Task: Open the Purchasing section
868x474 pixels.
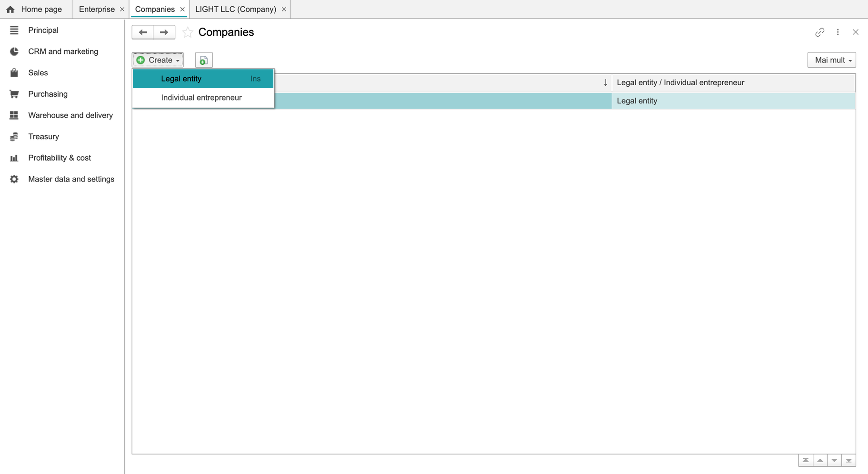Action: click(x=48, y=94)
